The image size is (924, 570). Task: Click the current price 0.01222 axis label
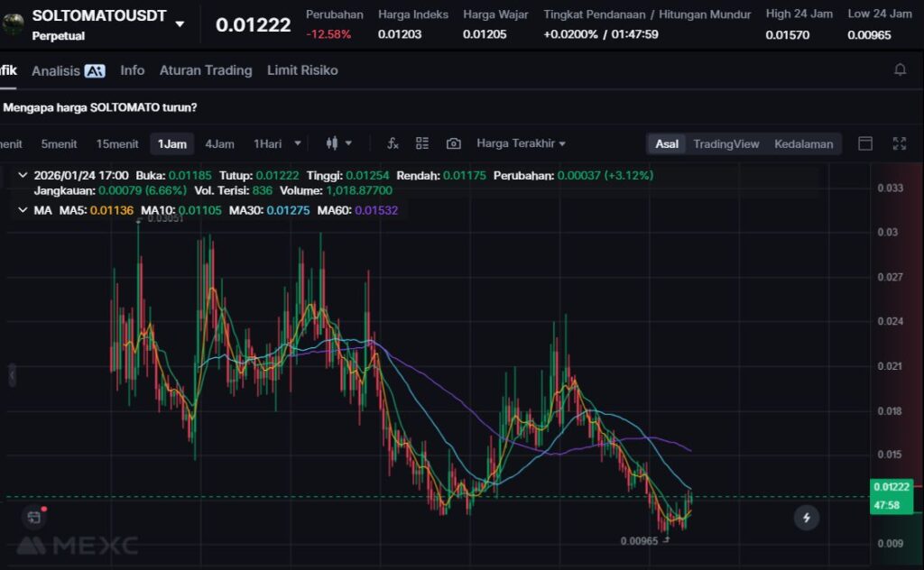click(890, 487)
